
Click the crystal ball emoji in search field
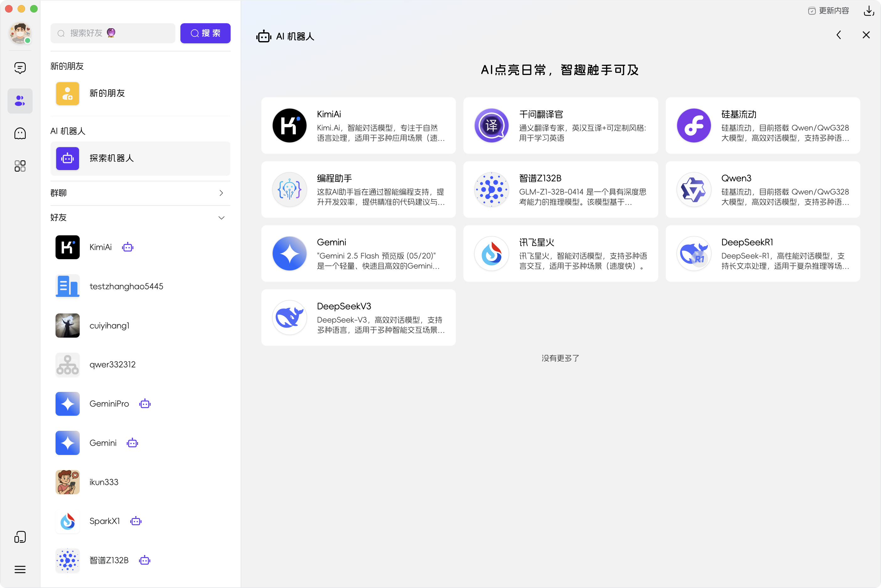(111, 33)
